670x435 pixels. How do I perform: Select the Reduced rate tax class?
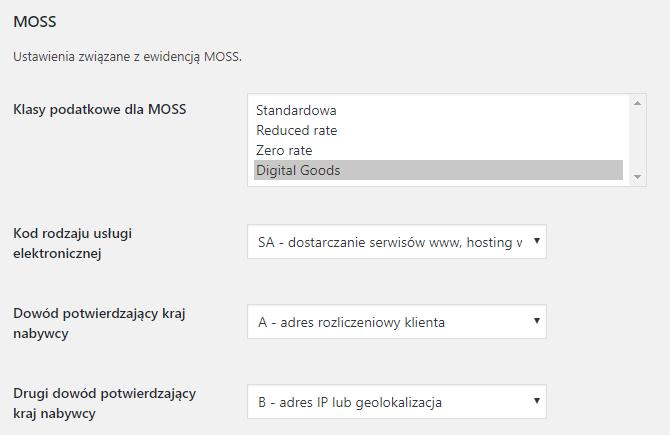click(x=296, y=130)
